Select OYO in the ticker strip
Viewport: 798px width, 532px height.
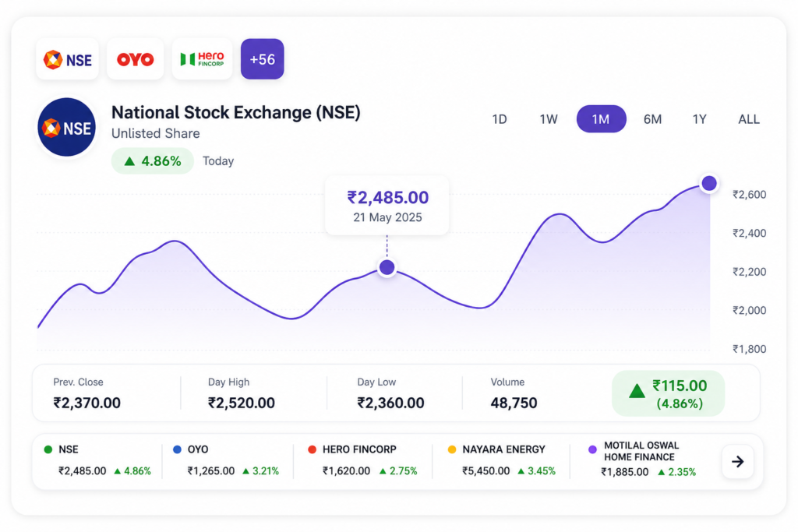[x=226, y=460]
